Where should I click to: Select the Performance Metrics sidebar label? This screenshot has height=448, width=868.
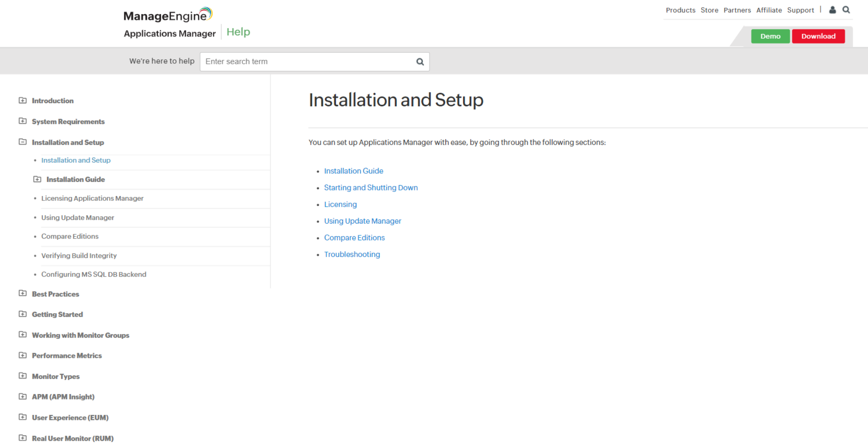(x=67, y=356)
